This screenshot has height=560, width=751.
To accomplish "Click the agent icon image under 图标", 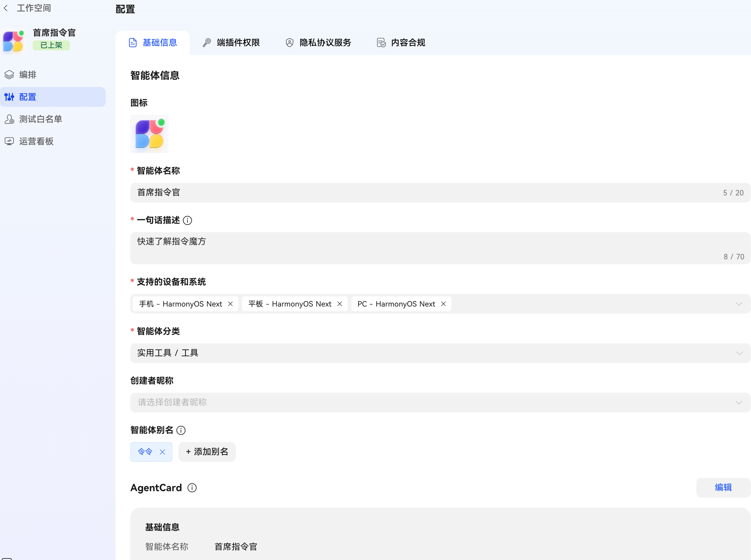I will point(149,134).
